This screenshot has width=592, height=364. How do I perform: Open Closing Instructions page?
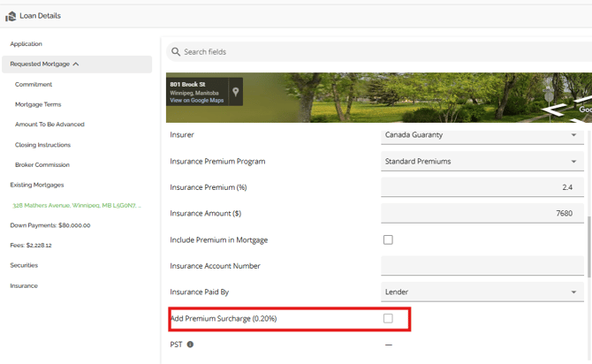(x=42, y=145)
